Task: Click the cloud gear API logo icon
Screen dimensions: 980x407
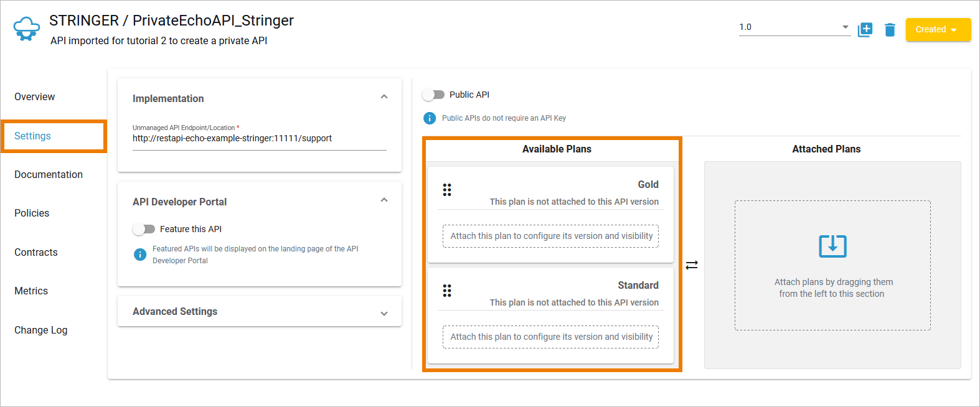Action: [26, 29]
